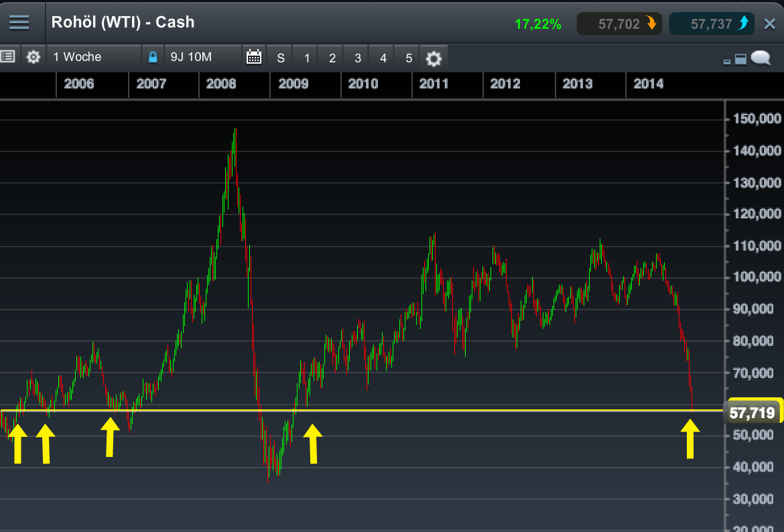
Task: Click the 2013 year label on timeline
Action: [578, 84]
